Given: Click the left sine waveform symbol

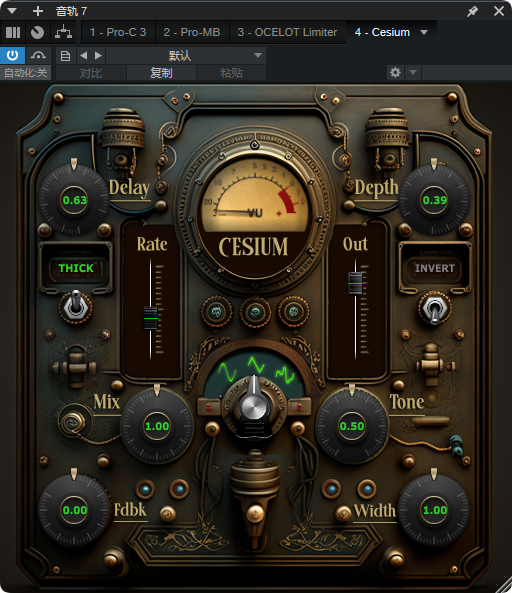Looking at the screenshot, I should click(228, 372).
